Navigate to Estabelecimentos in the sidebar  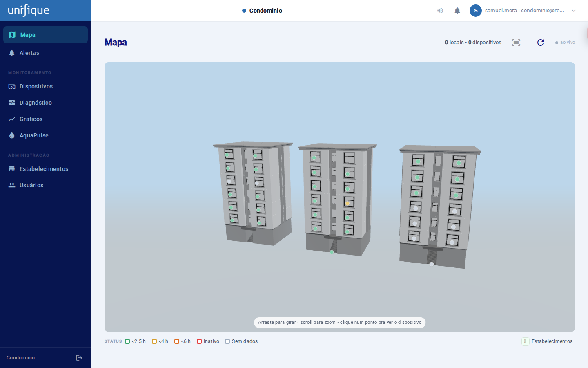coord(45,169)
